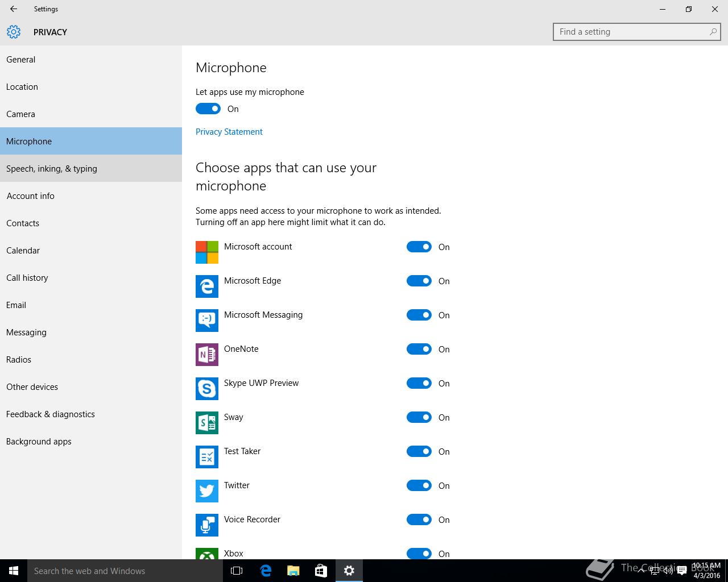The width and height of the screenshot is (728, 582).
Task: Toggle Voice Recorder microphone switch
Action: (419, 519)
